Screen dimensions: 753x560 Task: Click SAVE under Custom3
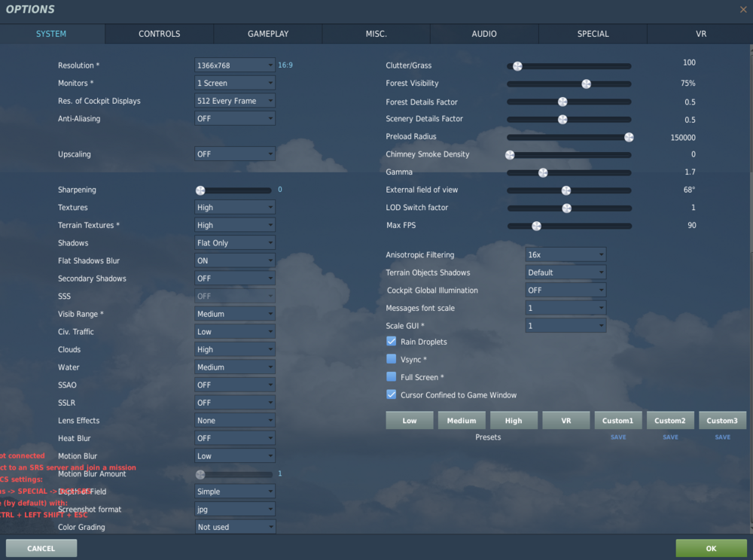(723, 437)
